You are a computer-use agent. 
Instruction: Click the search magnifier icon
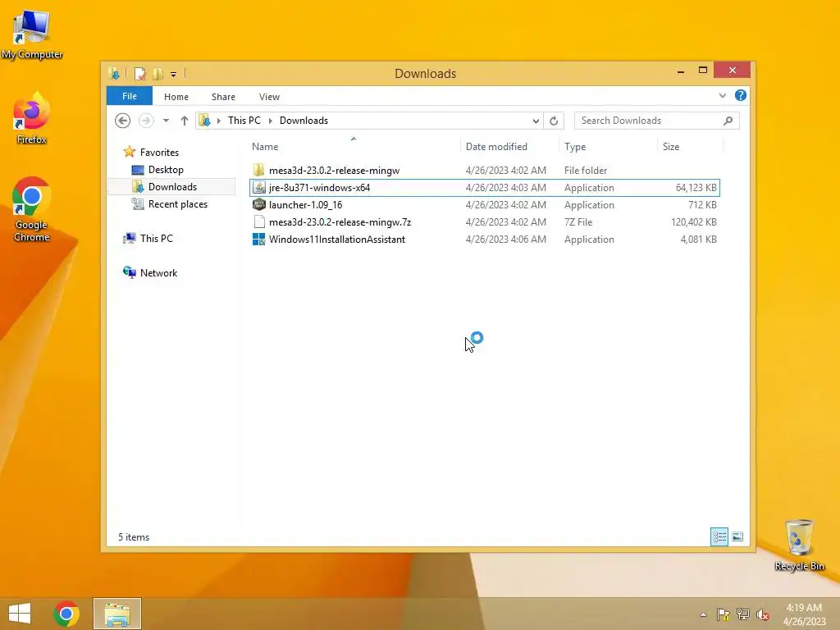tap(728, 121)
